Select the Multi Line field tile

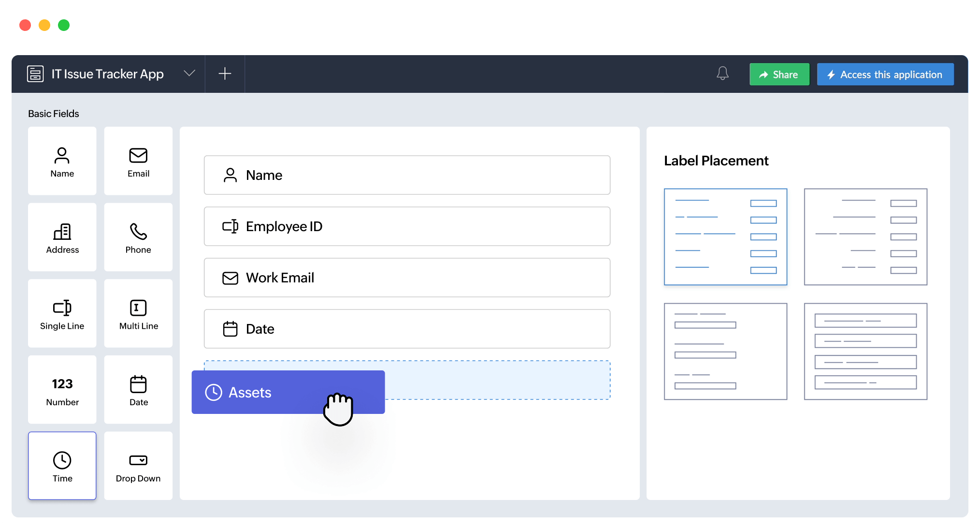coord(138,313)
